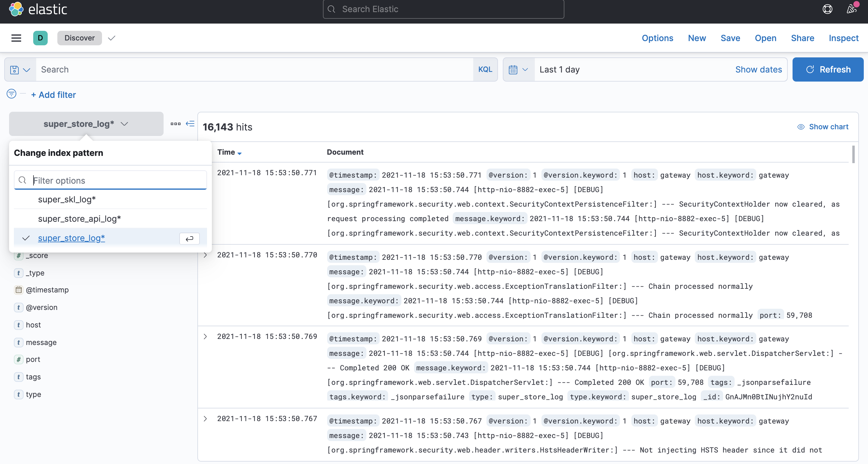
Task: Click the @timestamp field name
Action: point(47,290)
